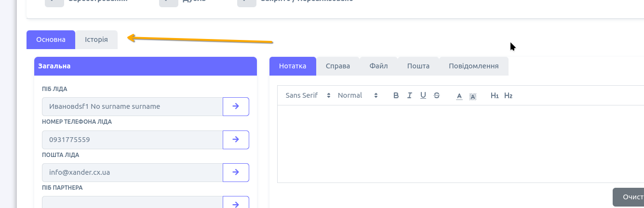Image resolution: width=644 pixels, height=208 pixels.
Task: Click arrow button next to lead email
Action: point(236,172)
